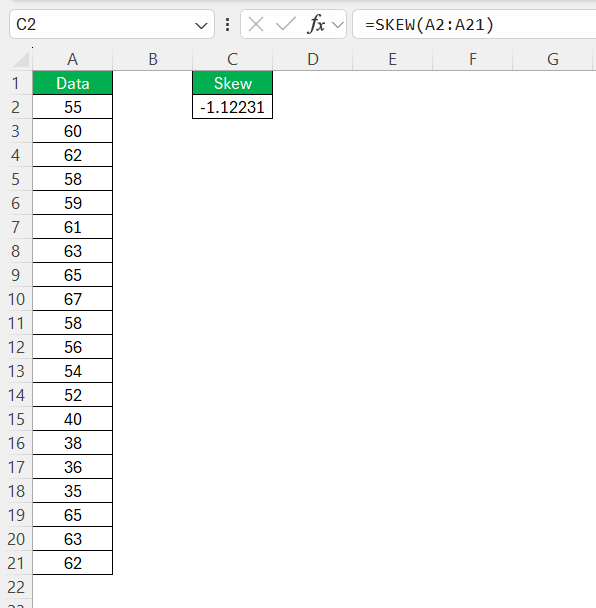Click the Cancel (X) formula icon
Image resolution: width=596 pixels, height=608 pixels.
pos(256,25)
